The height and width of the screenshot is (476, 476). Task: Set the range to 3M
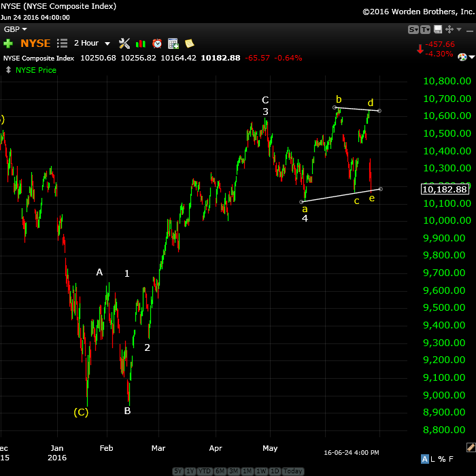tap(234, 471)
